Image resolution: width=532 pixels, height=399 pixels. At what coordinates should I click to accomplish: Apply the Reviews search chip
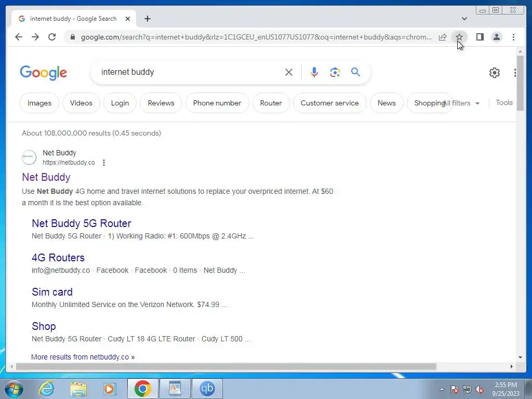[161, 103]
